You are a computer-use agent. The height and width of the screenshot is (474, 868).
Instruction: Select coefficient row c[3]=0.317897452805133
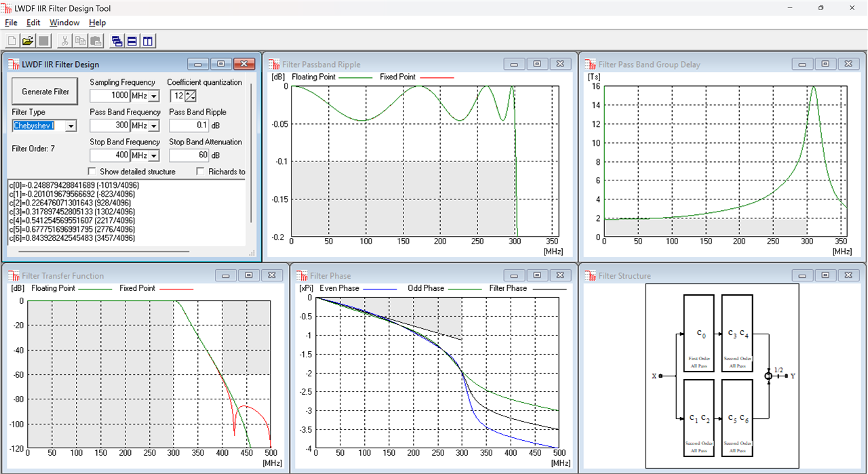pyautogui.click(x=71, y=211)
